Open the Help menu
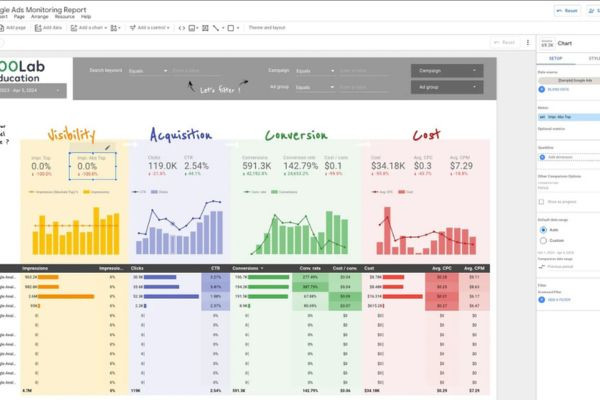 [x=86, y=17]
